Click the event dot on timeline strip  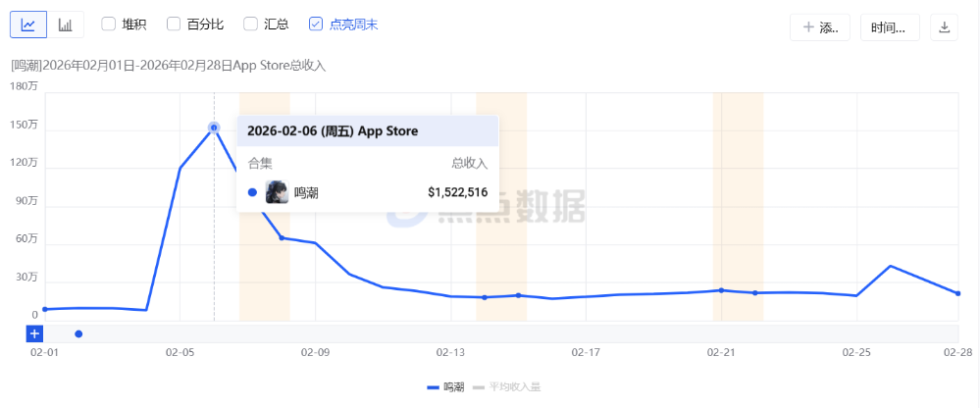click(x=78, y=333)
